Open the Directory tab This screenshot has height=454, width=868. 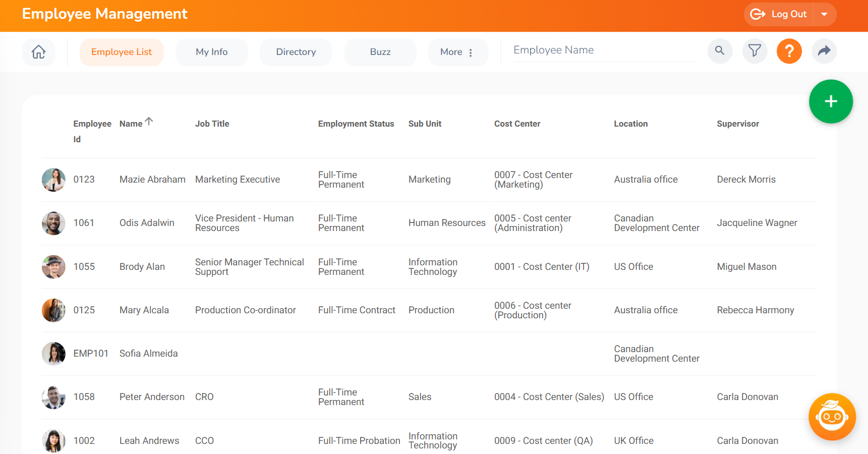(x=296, y=52)
